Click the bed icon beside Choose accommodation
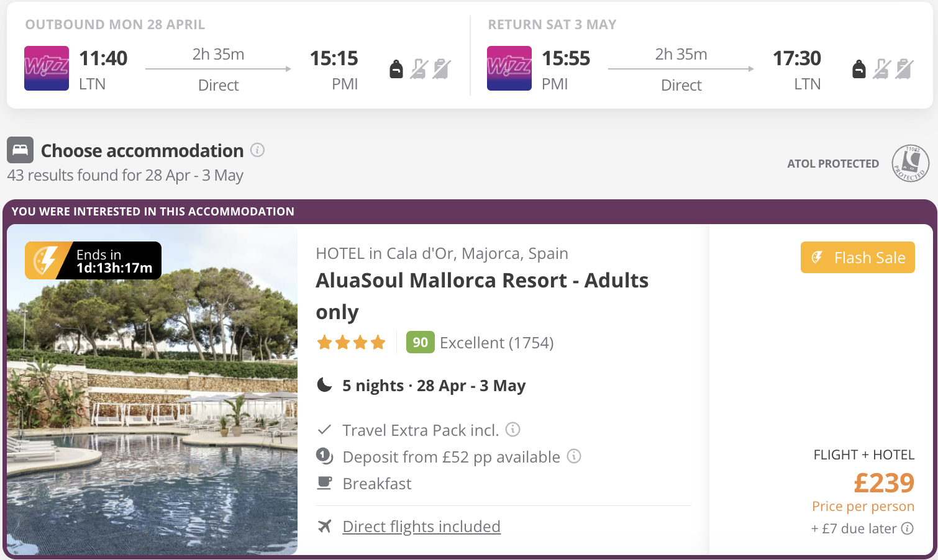 [20, 150]
